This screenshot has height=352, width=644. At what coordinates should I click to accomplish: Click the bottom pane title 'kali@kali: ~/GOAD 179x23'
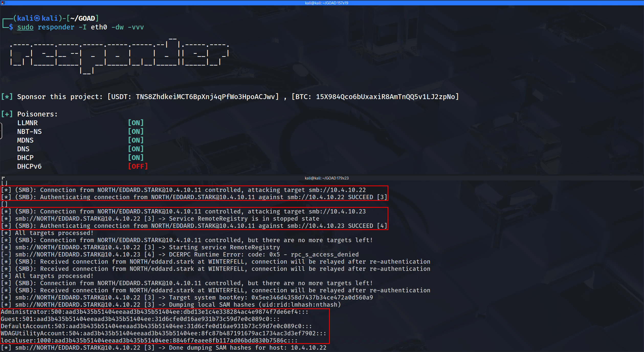point(326,178)
